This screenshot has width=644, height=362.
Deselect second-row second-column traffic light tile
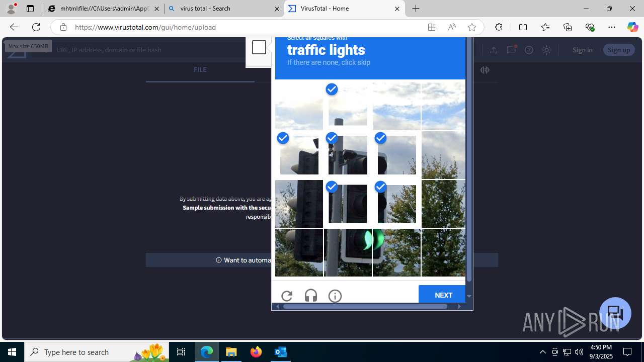click(348, 155)
